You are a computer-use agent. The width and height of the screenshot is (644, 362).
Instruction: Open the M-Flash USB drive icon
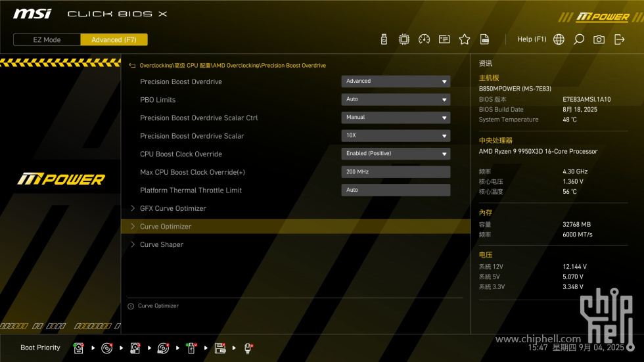384,39
